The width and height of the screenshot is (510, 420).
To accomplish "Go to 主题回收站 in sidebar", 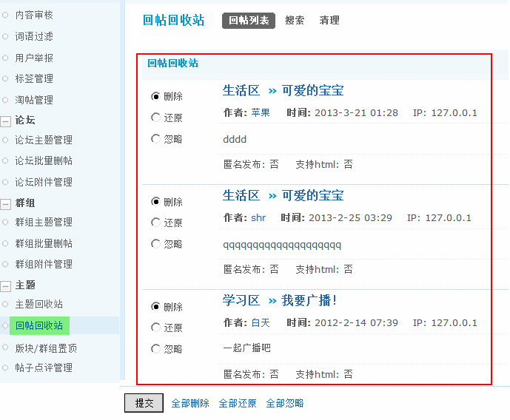I will click(38, 304).
